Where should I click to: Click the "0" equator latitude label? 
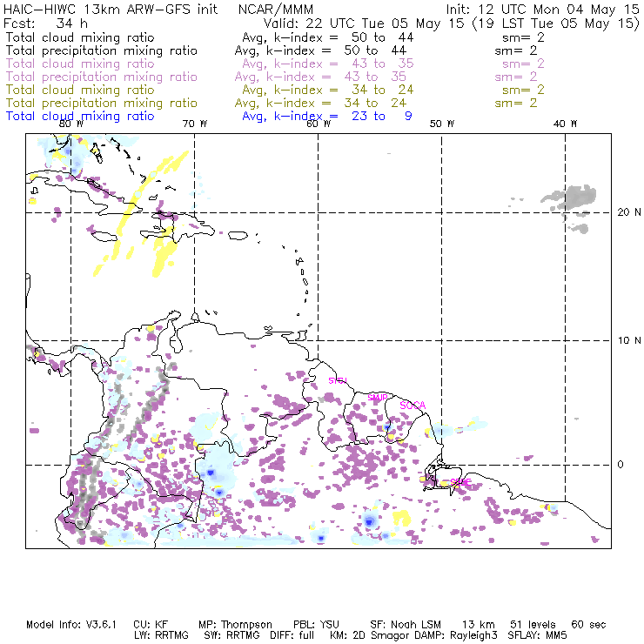[621, 465]
